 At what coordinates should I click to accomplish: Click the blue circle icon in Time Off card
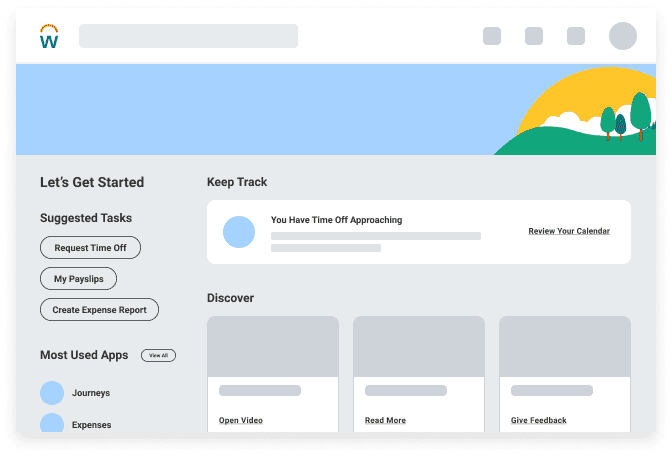click(239, 231)
